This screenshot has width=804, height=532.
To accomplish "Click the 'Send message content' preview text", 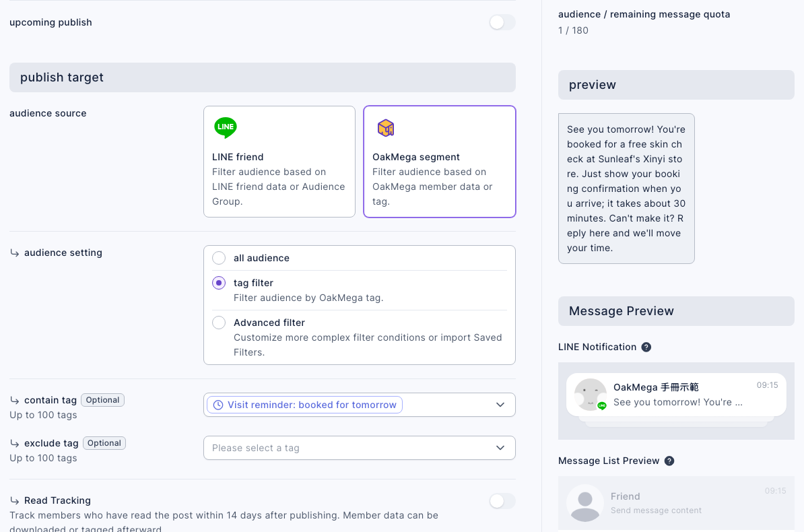I will 656,510.
